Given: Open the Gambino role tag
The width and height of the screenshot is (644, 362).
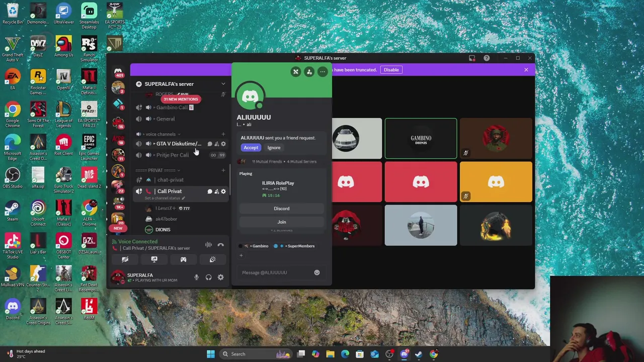Looking at the screenshot, I should [x=255, y=246].
